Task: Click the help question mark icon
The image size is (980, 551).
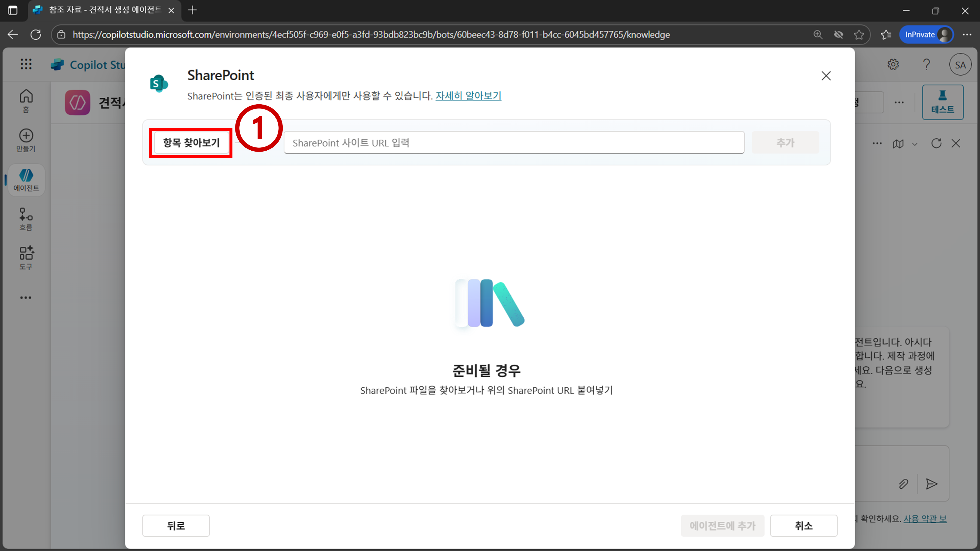Action: [x=926, y=64]
